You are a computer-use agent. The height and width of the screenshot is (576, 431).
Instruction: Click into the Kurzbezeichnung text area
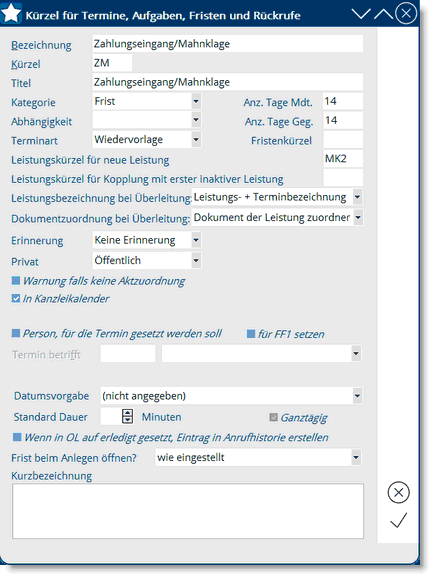188,511
